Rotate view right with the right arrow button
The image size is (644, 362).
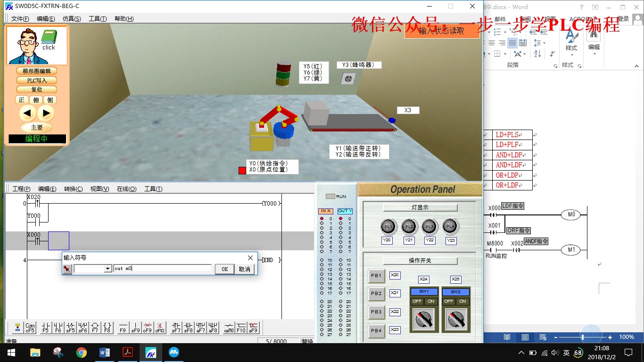[x=46, y=113]
